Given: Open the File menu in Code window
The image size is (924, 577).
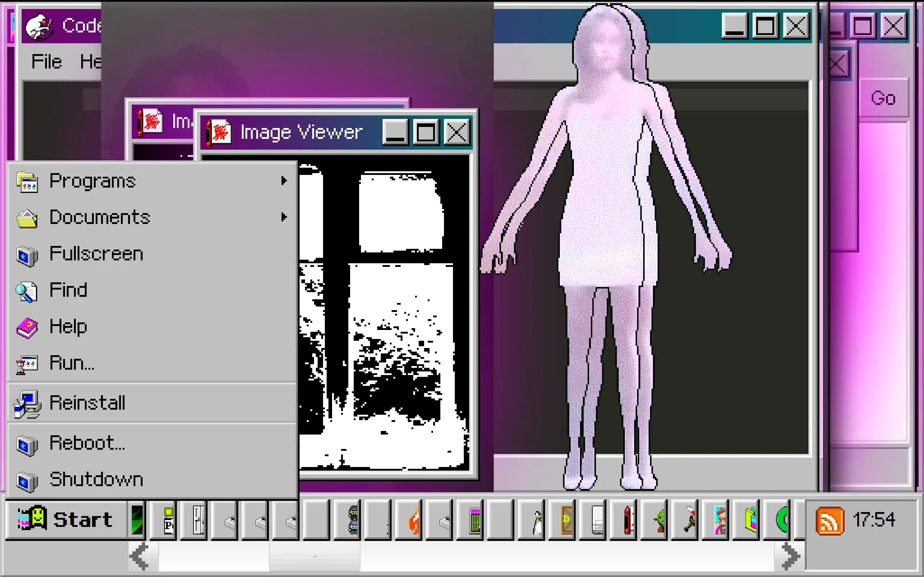Looking at the screenshot, I should pyautogui.click(x=46, y=61).
